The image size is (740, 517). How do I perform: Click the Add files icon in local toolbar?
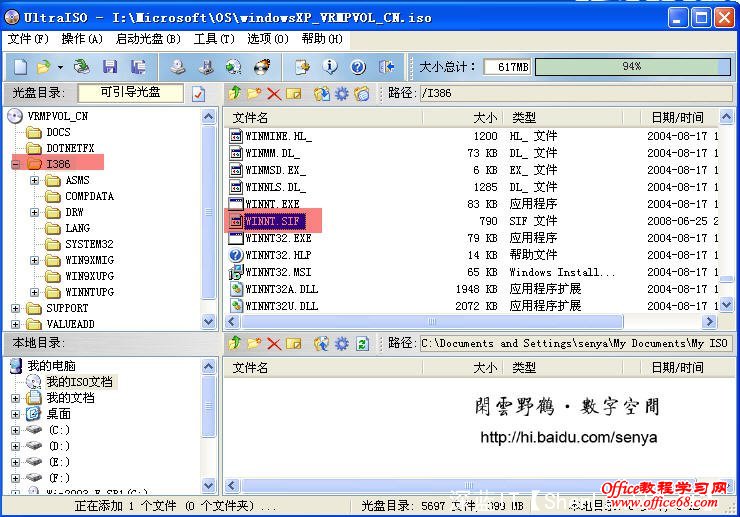(322, 344)
